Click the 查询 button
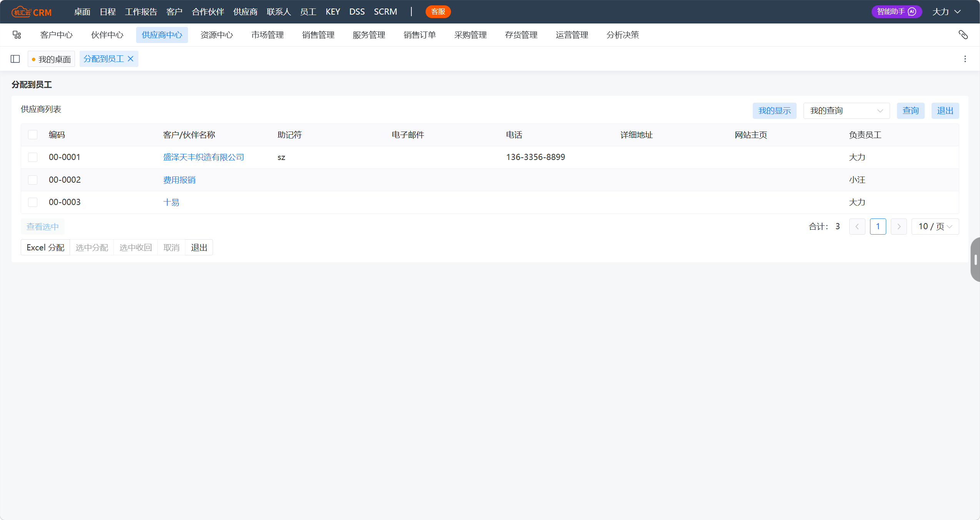This screenshot has width=980, height=520. pos(910,111)
